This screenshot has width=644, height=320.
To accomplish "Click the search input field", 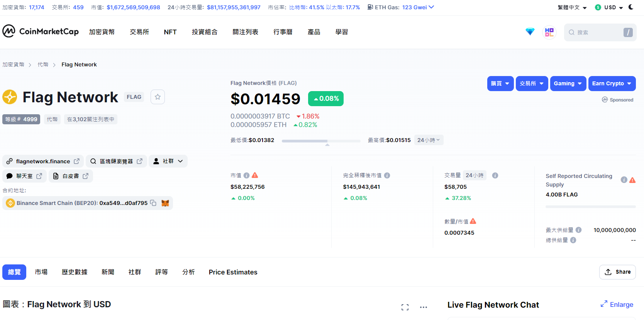I will (x=600, y=32).
